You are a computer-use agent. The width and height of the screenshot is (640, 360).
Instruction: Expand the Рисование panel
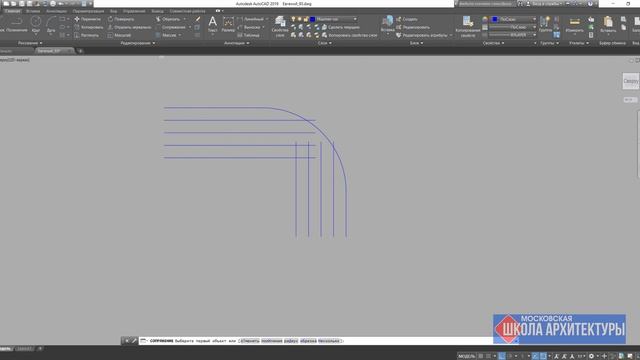(x=30, y=43)
